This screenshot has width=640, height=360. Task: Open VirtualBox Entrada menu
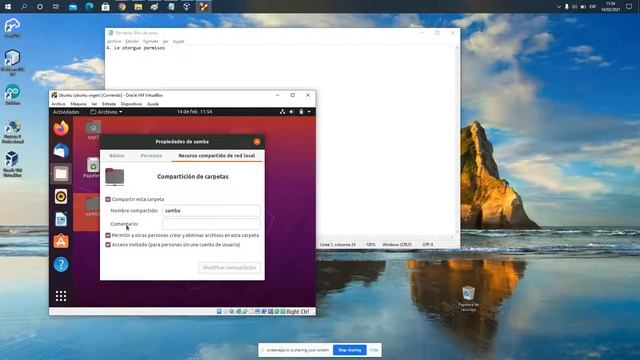click(109, 104)
